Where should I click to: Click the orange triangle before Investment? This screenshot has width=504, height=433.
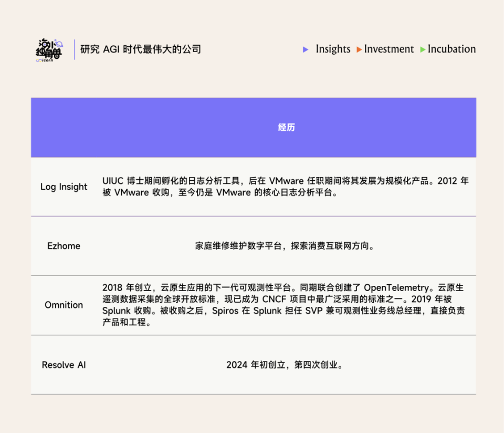359,49
